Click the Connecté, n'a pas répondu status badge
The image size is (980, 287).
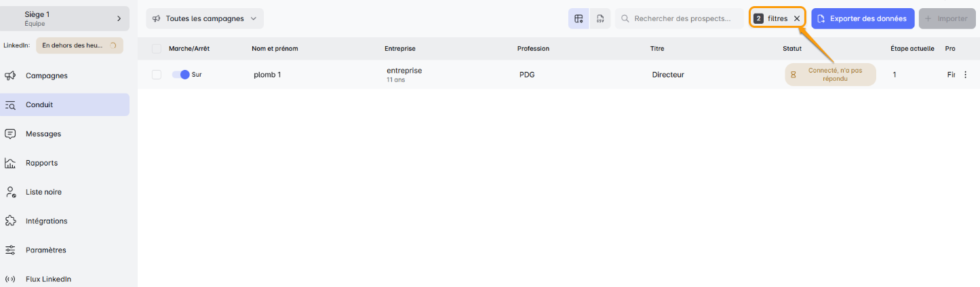(830, 75)
